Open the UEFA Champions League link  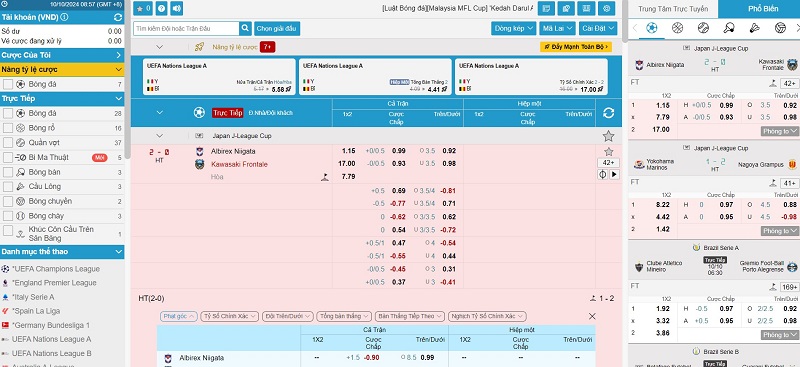(56, 269)
